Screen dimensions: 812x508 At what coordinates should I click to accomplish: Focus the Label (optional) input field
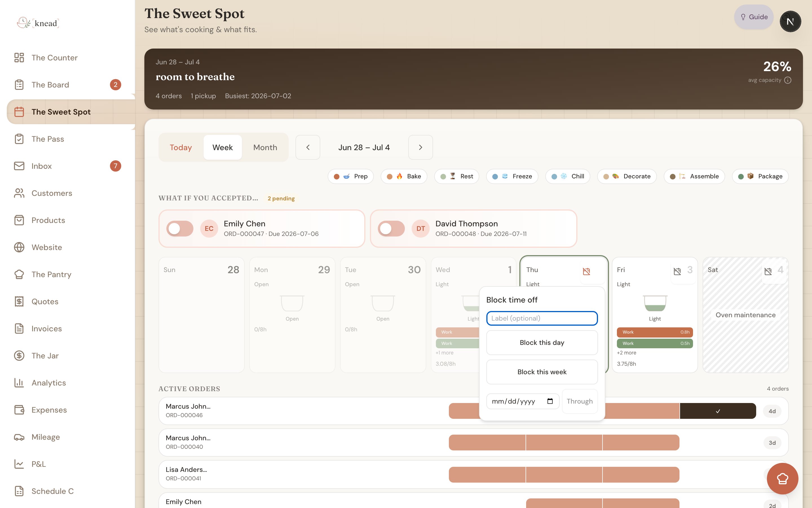click(x=542, y=319)
